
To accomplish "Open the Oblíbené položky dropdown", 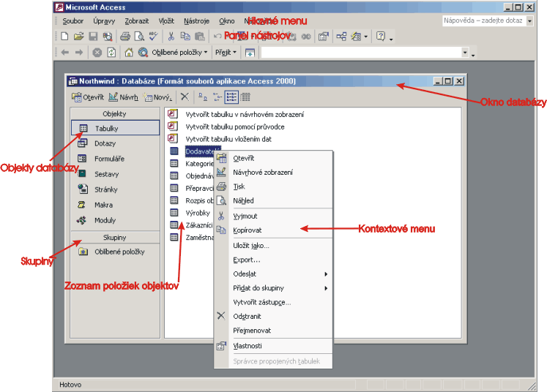I will click(x=179, y=53).
